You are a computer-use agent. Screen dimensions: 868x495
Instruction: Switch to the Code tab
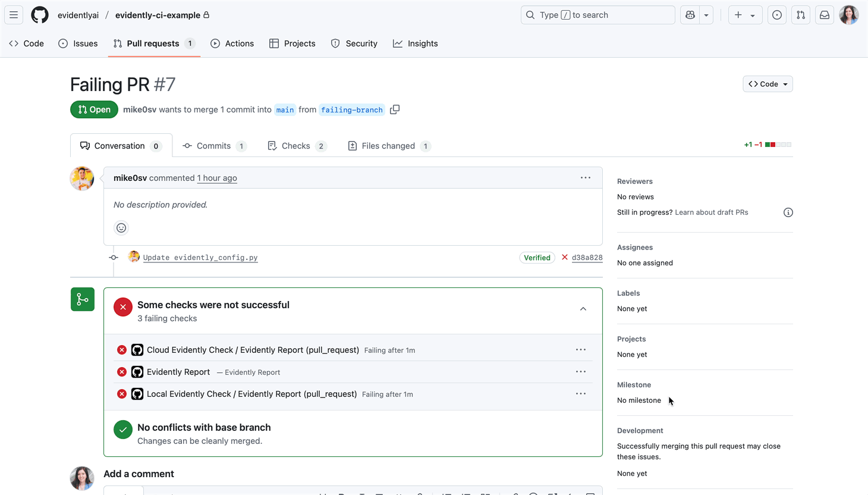point(27,43)
